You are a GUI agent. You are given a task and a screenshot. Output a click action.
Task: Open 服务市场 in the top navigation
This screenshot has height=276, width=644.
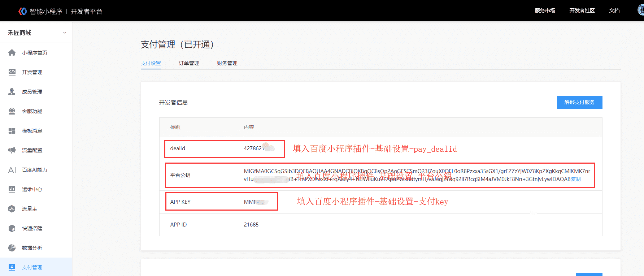545,11
